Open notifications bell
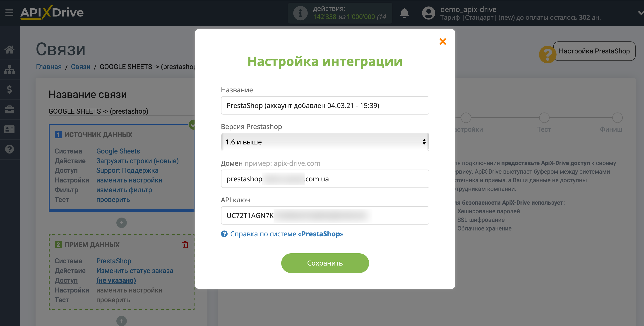644x326 pixels. [404, 13]
